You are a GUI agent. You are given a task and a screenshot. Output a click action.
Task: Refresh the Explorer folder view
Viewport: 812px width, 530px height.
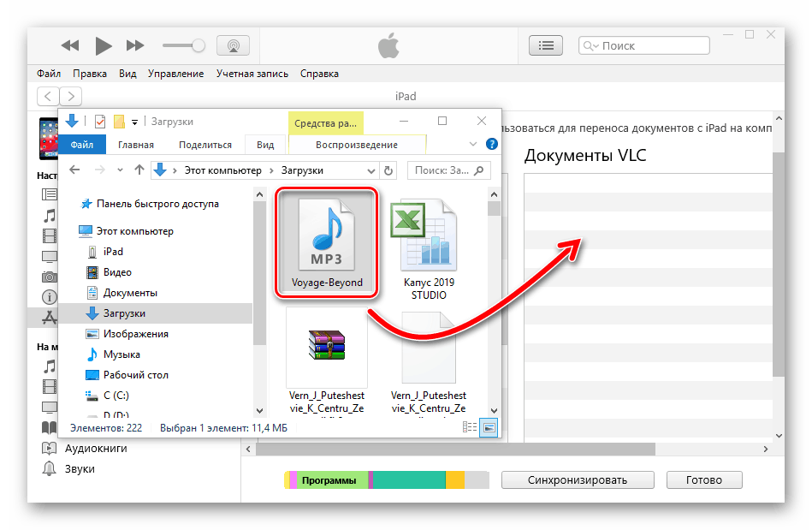coord(388,170)
